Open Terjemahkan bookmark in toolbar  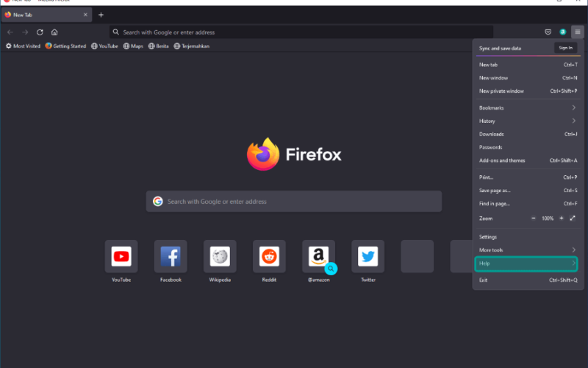pos(192,46)
